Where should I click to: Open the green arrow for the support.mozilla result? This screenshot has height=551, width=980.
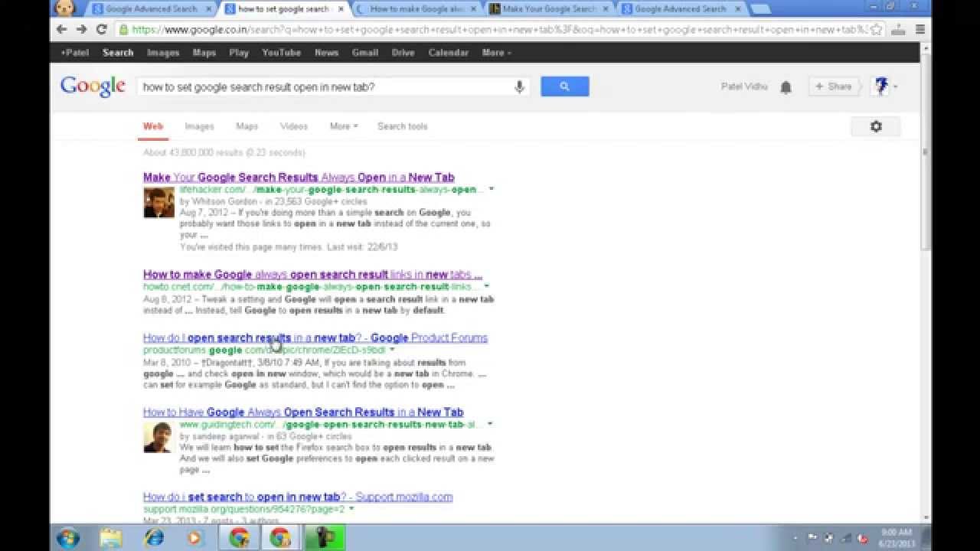click(x=351, y=509)
